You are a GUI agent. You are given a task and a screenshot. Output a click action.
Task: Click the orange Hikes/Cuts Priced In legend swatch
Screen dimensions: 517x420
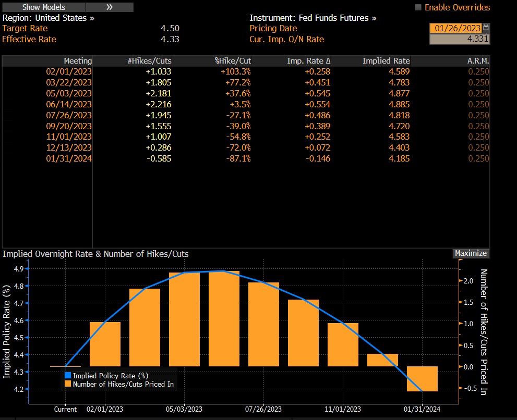click(x=67, y=384)
